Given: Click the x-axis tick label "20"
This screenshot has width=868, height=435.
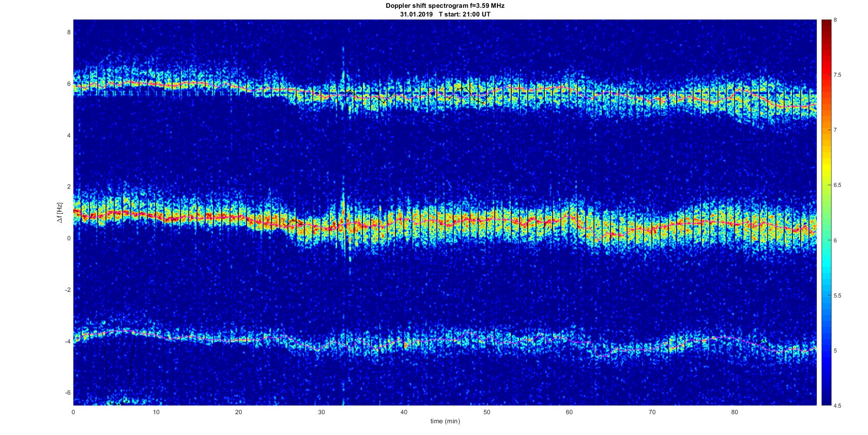Looking at the screenshot, I should pos(239,412).
